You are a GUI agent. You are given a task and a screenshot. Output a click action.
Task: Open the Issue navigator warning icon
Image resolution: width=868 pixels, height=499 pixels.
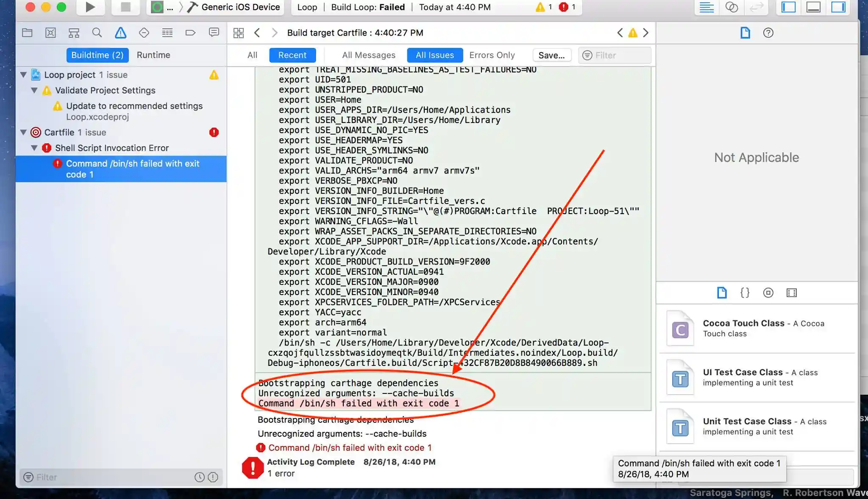point(120,33)
